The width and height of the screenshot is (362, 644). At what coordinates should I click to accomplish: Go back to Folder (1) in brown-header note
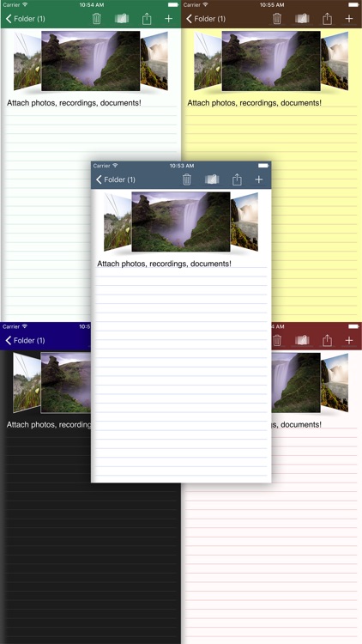(206, 19)
